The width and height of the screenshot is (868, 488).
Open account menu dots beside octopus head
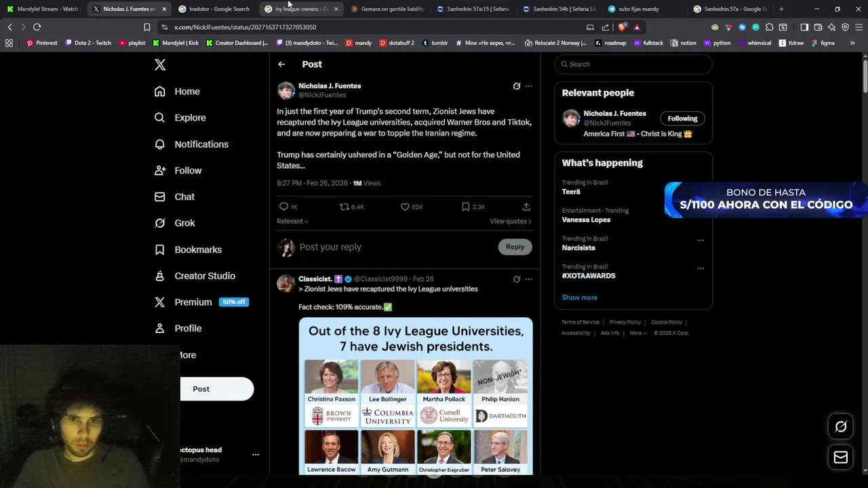pos(256,455)
